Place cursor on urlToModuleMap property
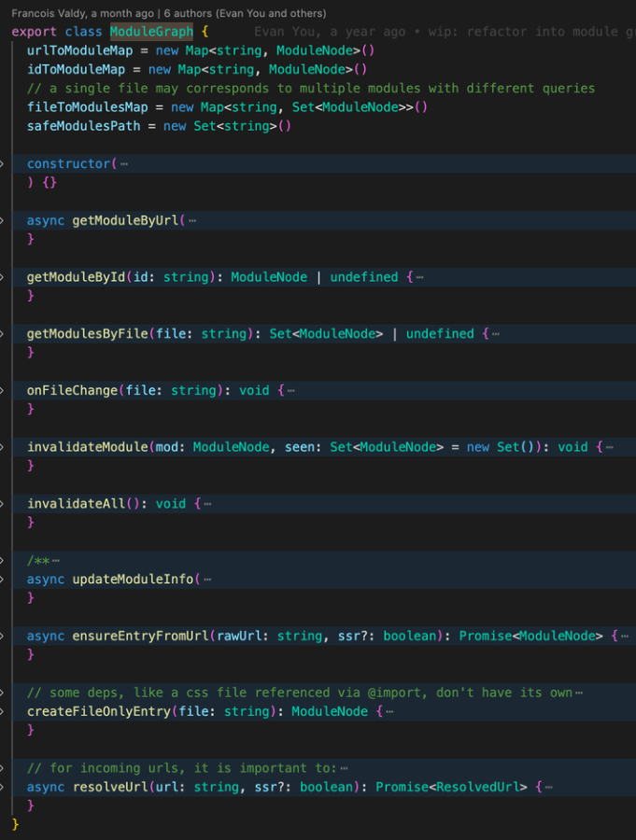Viewport: 636px width, 840px height. pyautogui.click(x=79, y=50)
